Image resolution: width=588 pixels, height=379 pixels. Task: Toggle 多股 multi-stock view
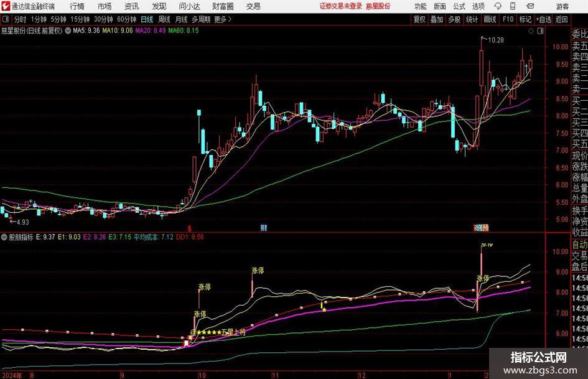point(454,19)
